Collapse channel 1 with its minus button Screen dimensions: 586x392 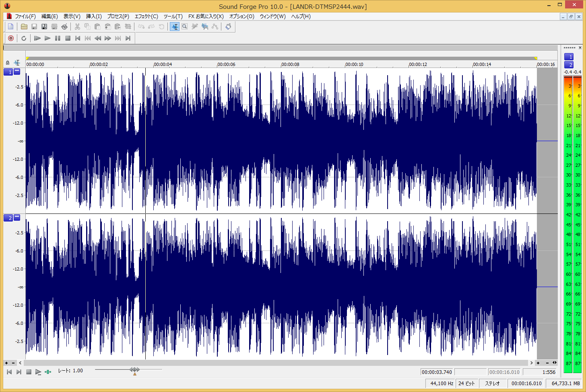point(17,72)
